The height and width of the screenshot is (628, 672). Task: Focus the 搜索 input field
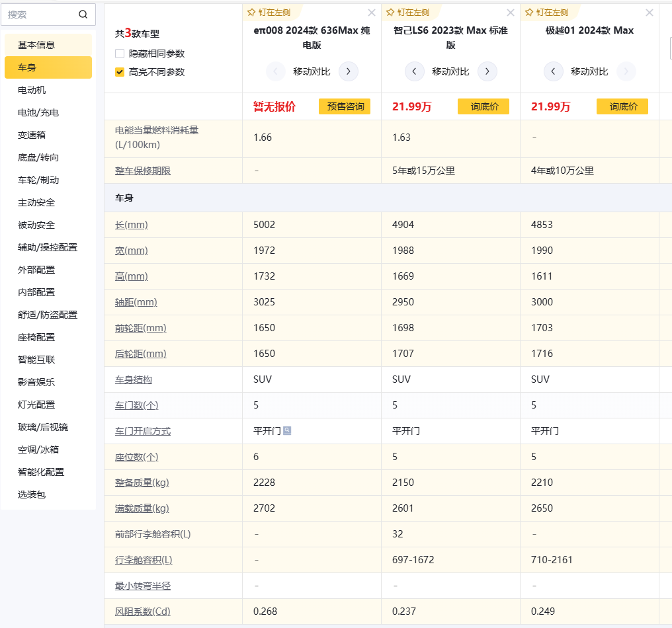point(40,15)
